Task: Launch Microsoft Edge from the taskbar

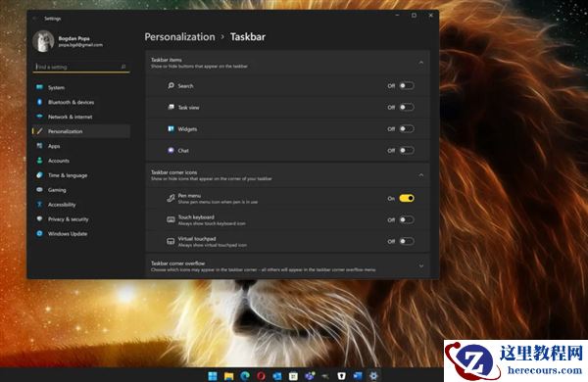Action: [245, 375]
